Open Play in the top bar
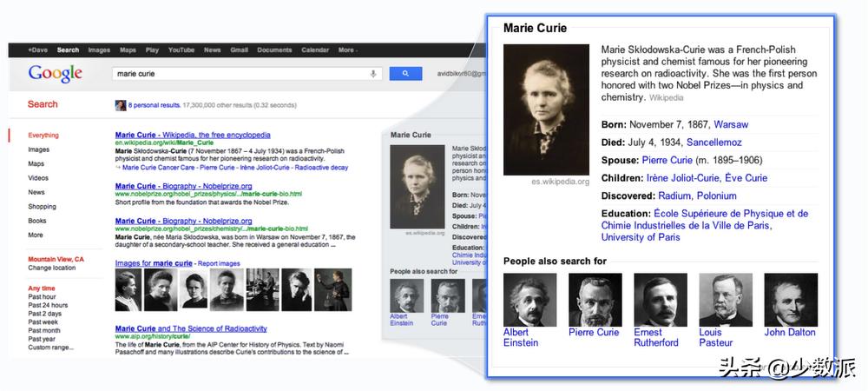 tap(152, 50)
